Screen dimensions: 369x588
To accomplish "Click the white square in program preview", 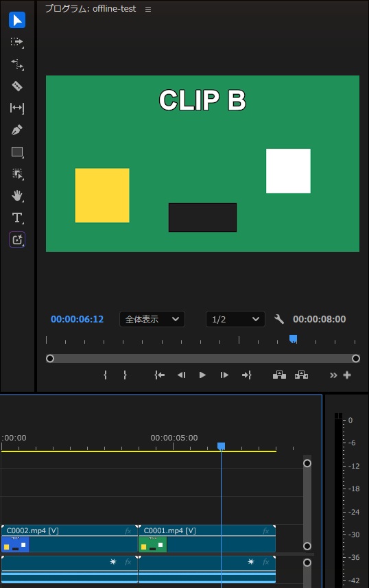I will (288, 171).
